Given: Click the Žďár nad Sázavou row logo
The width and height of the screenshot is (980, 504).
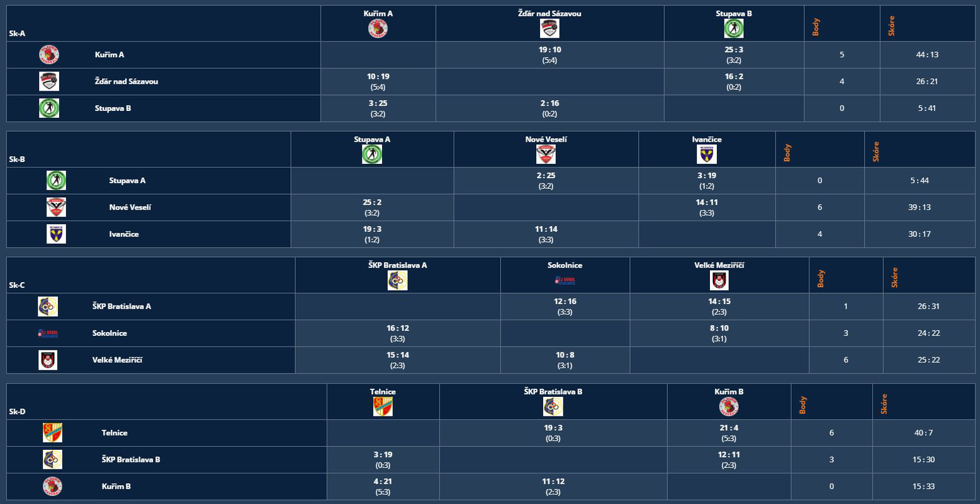Looking at the screenshot, I should (49, 81).
